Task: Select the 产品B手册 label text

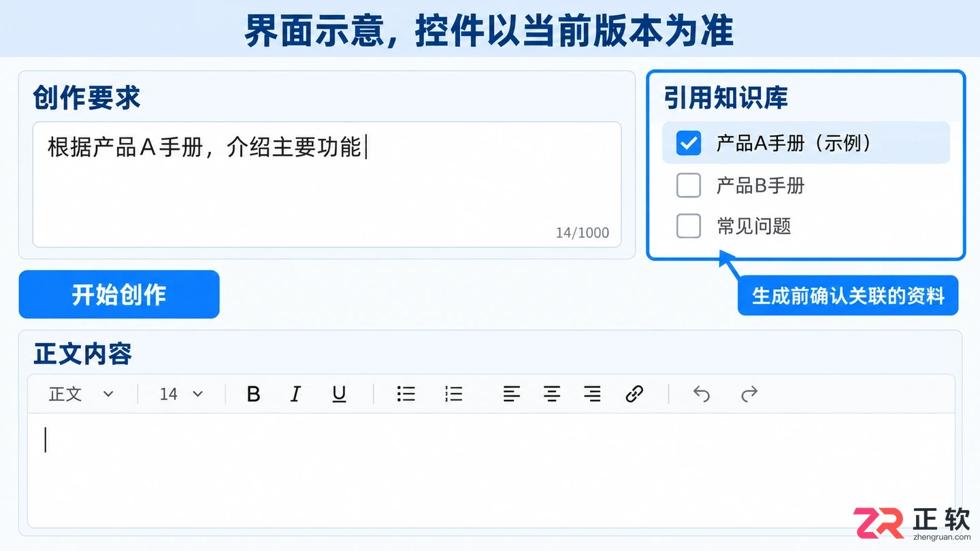Action: pyautogui.click(x=761, y=185)
